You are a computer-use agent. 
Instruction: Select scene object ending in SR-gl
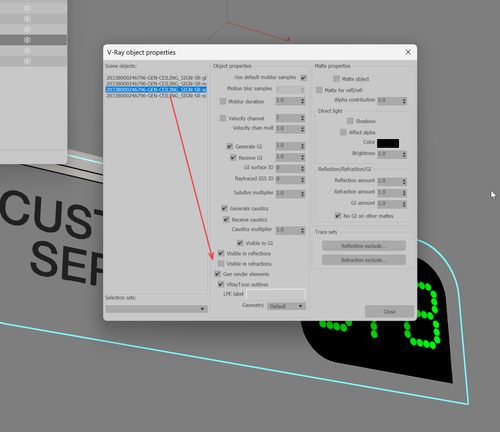[x=156, y=78]
